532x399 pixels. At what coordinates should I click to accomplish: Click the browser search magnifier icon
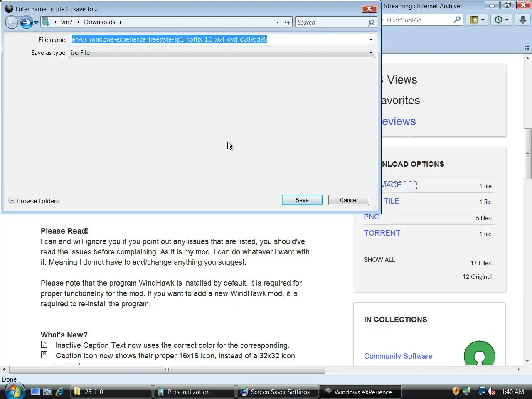pos(457,20)
